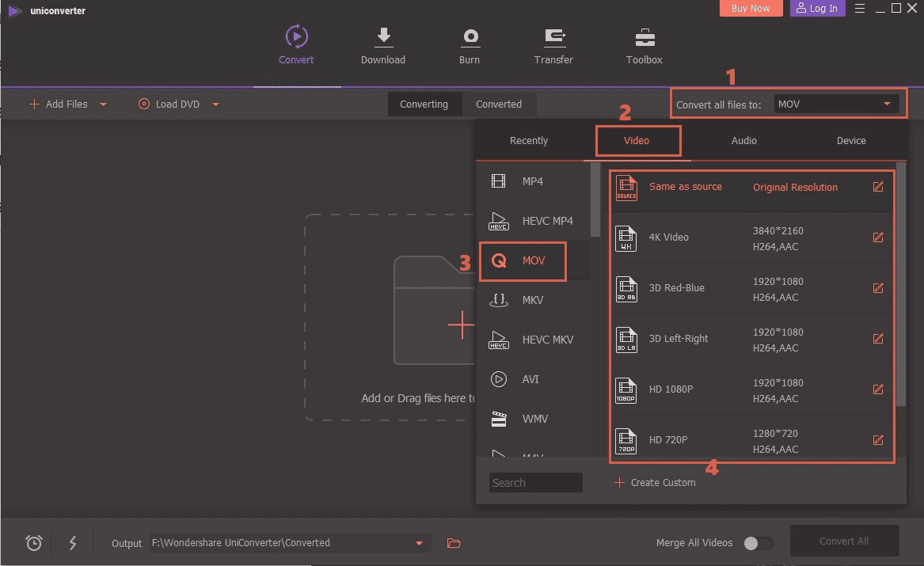
Task: Open the Transfer section icon
Action: 553,37
